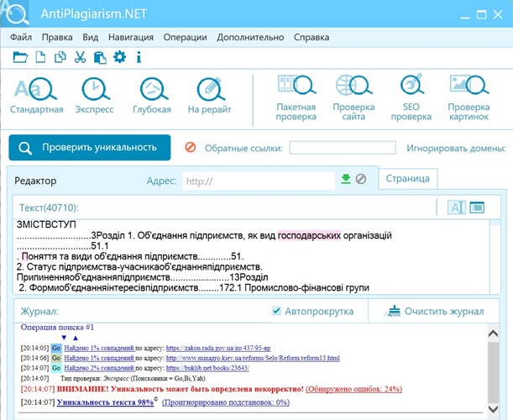Click Проигнорировано подстановок: 0% link
Viewport: 513px width, 420px height.
[x=226, y=402]
